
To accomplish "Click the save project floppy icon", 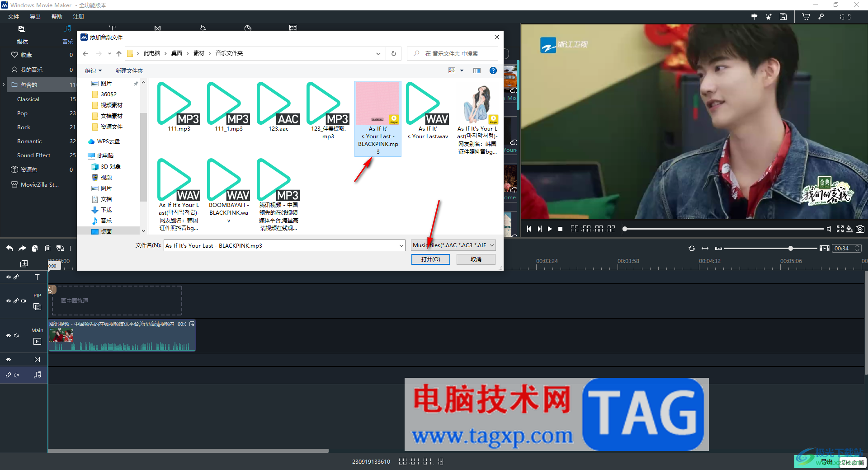I will [783, 17].
